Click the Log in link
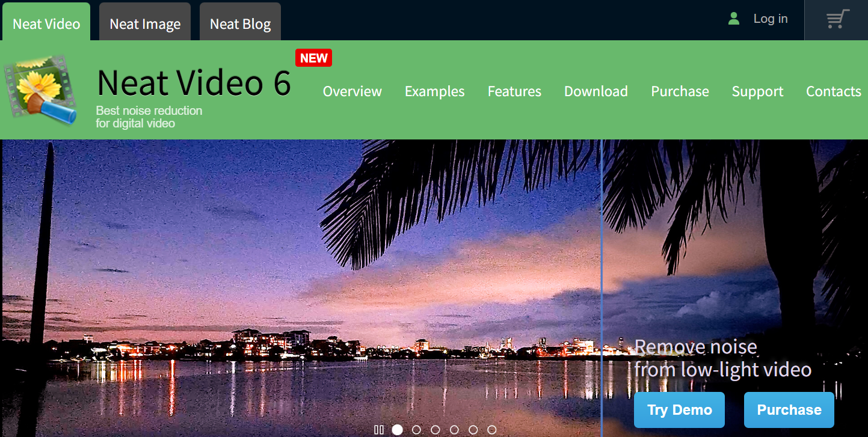The width and height of the screenshot is (868, 437). tap(771, 19)
